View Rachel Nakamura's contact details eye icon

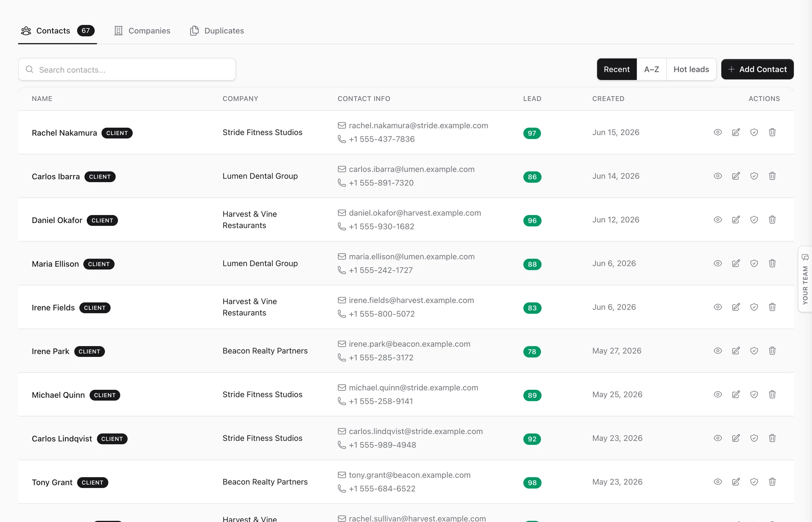click(718, 132)
